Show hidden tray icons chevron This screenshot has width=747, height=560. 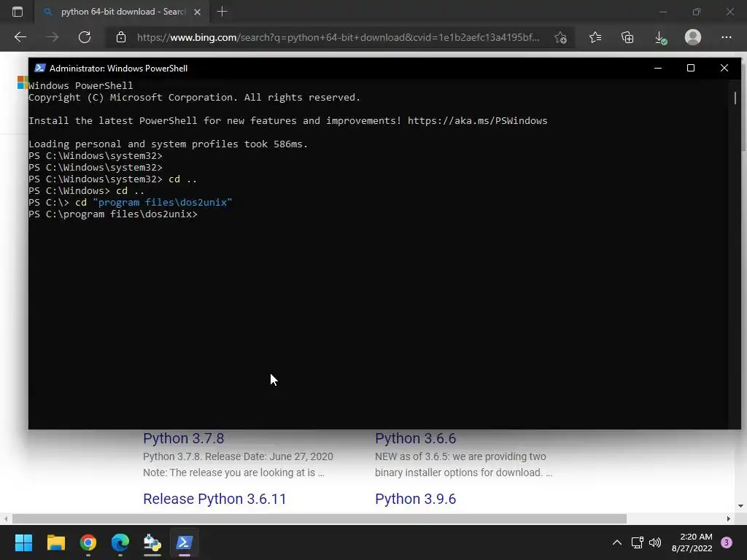(617, 542)
